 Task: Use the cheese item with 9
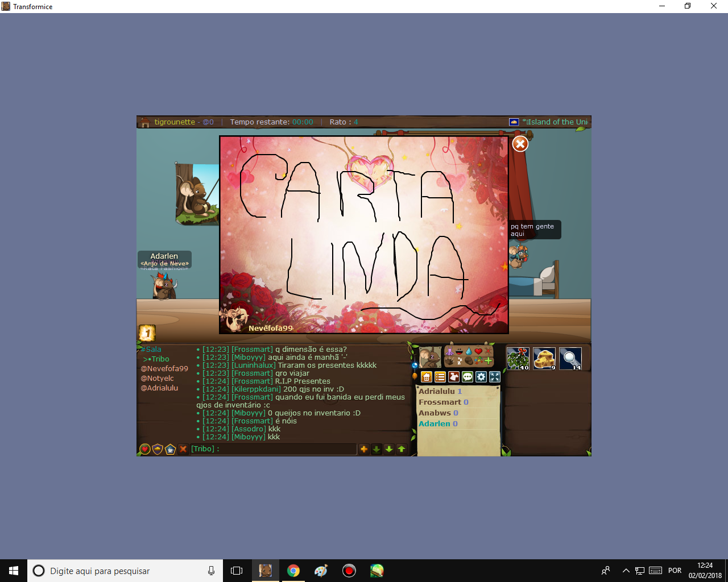(x=544, y=359)
